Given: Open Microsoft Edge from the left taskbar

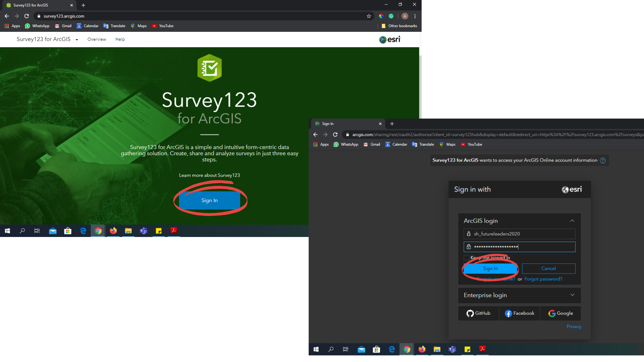Looking at the screenshot, I should point(83,231).
